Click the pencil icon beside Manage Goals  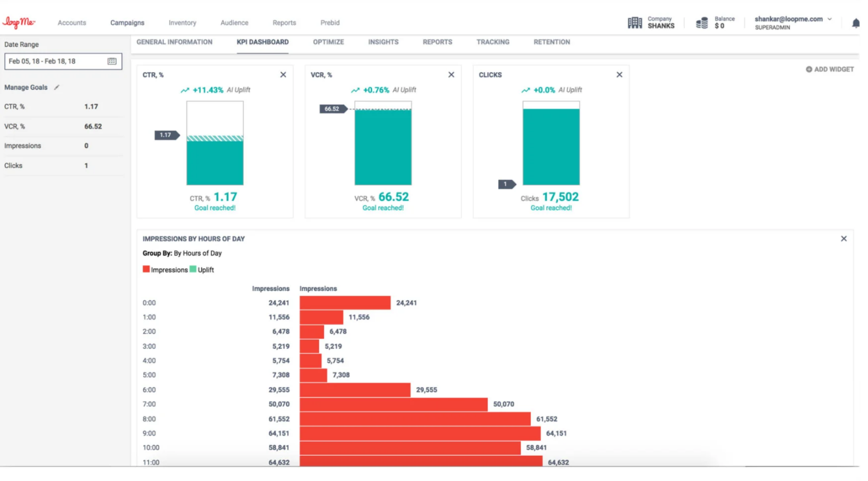coord(57,87)
